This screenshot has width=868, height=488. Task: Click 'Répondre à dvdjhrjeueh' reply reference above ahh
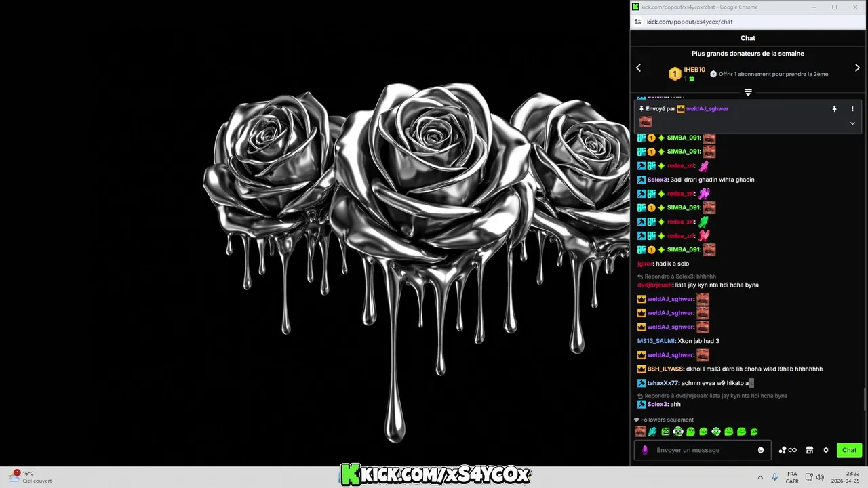[x=713, y=396]
